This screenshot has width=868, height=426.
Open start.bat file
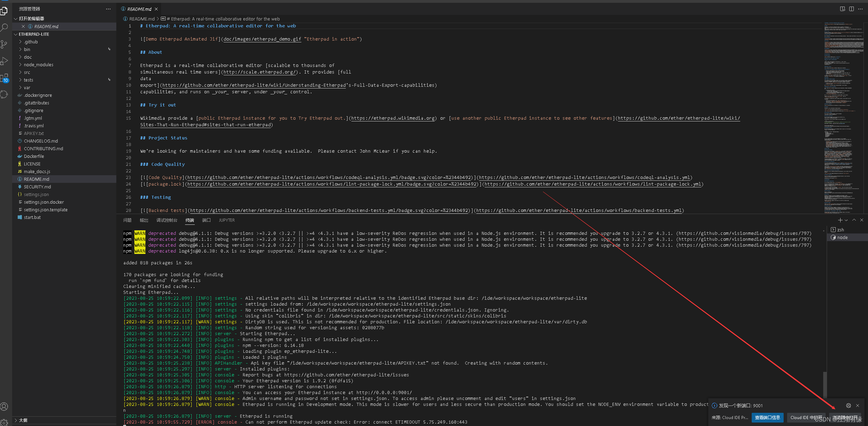(x=64, y=217)
